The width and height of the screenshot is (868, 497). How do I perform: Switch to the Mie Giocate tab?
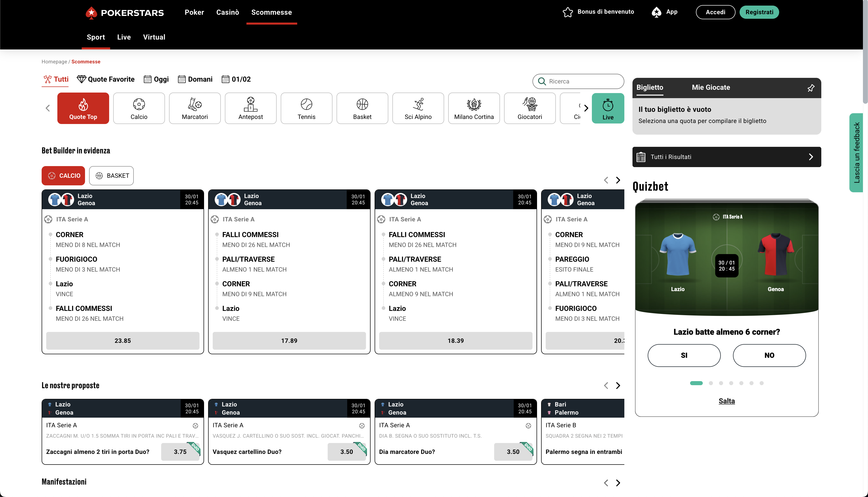(x=711, y=87)
